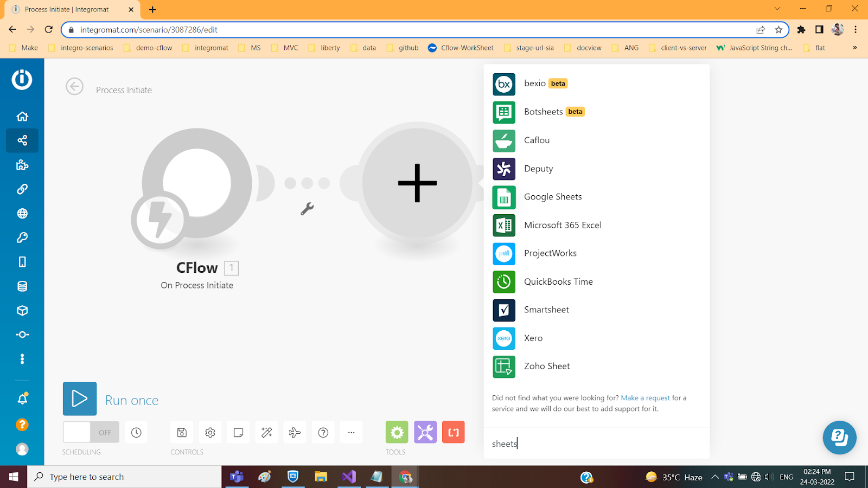Click the app search field containing sheets
The width and height of the screenshot is (868, 488).
596,444
